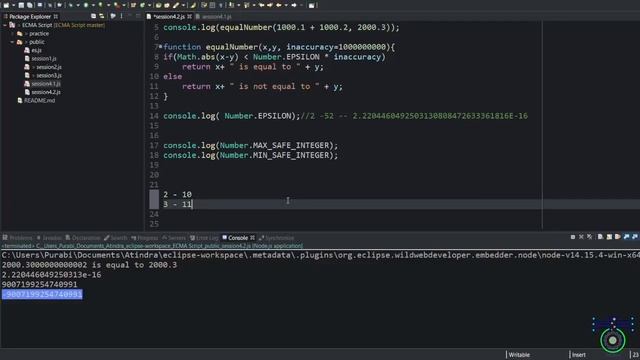Toggle Block Selection mode icon

tap(212, 5)
